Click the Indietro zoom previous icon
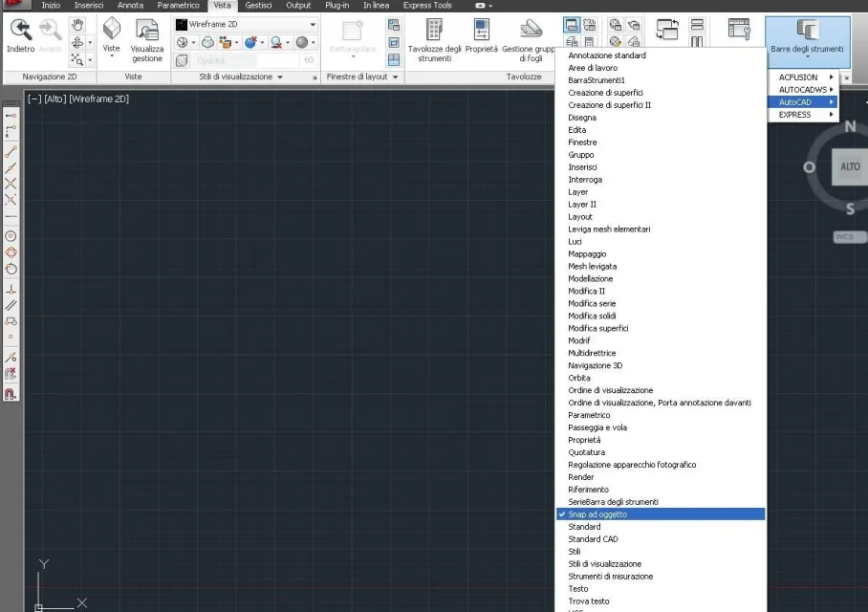Screen dimensions: 868x612 coord(20,31)
